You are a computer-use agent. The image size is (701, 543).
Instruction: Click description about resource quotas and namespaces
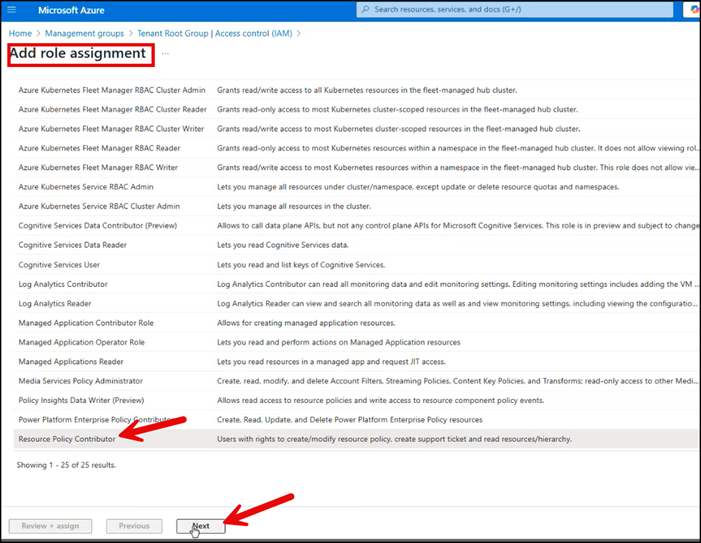coord(418,187)
